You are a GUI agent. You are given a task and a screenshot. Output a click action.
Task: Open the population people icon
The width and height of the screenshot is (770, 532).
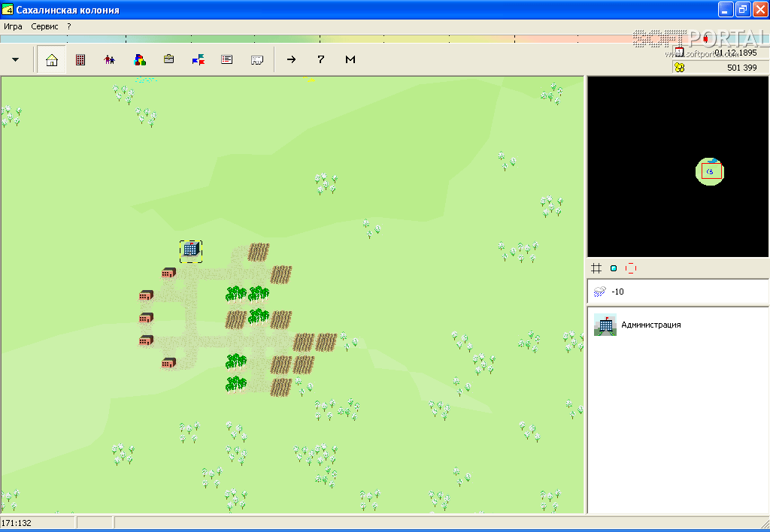(110, 59)
